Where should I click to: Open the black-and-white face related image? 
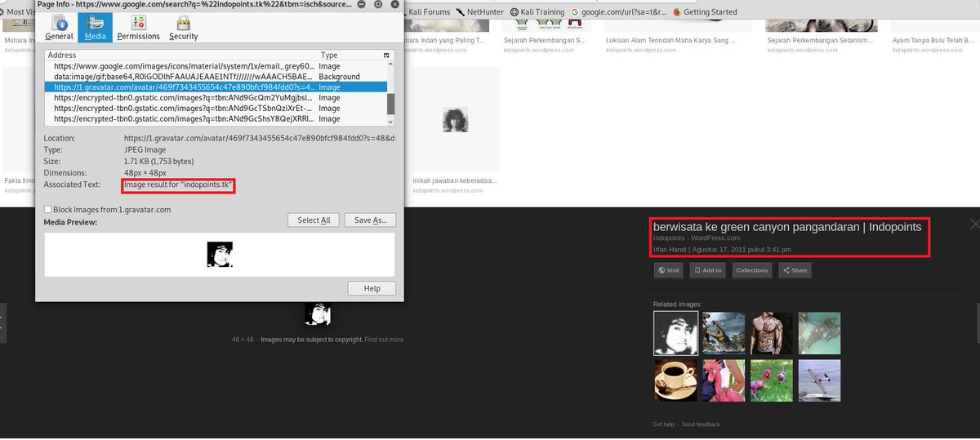(x=675, y=334)
